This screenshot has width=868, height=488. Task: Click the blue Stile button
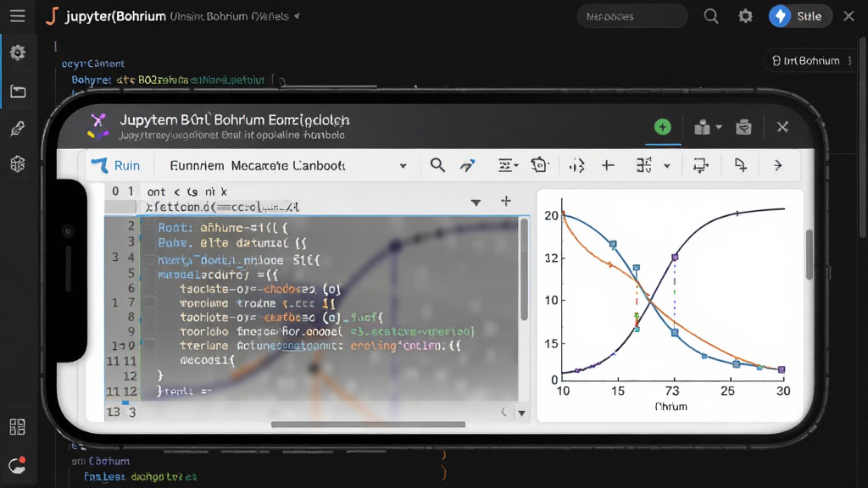tap(798, 16)
